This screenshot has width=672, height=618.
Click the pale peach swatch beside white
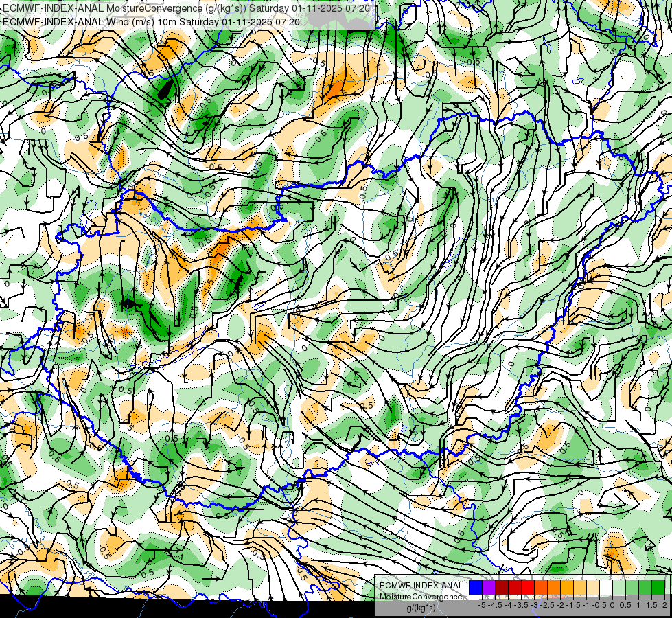tap(593, 588)
